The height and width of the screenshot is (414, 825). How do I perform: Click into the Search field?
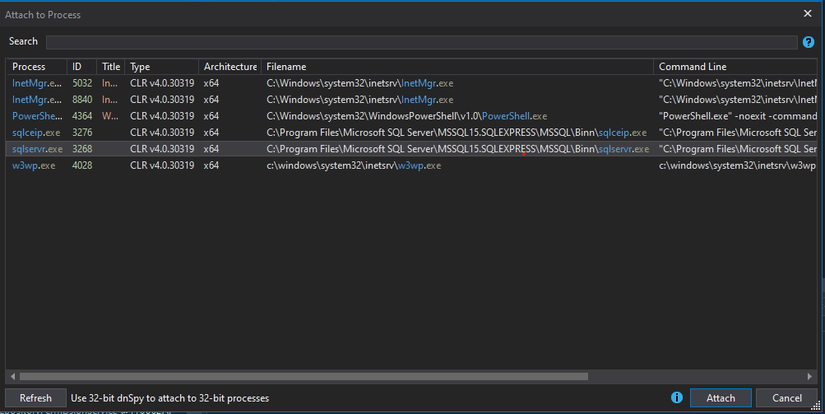pyautogui.click(x=421, y=42)
